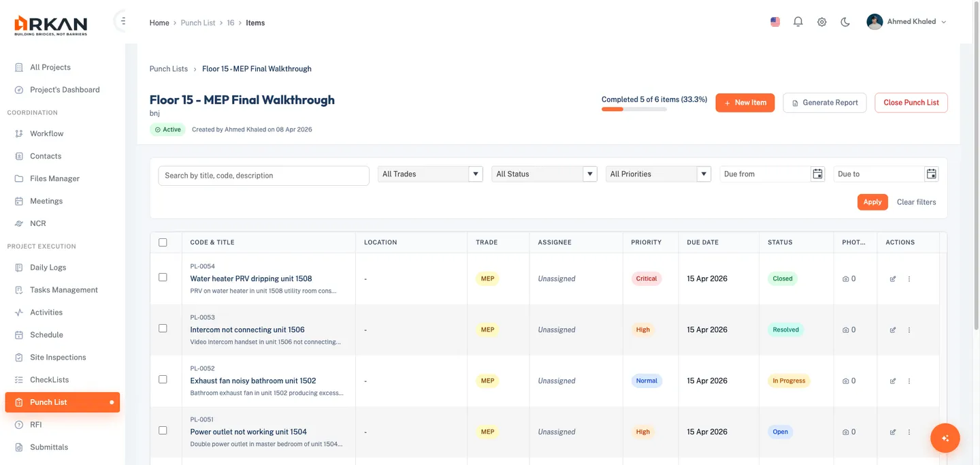Open settings gear icon in header
The image size is (980, 465).
point(822,22)
